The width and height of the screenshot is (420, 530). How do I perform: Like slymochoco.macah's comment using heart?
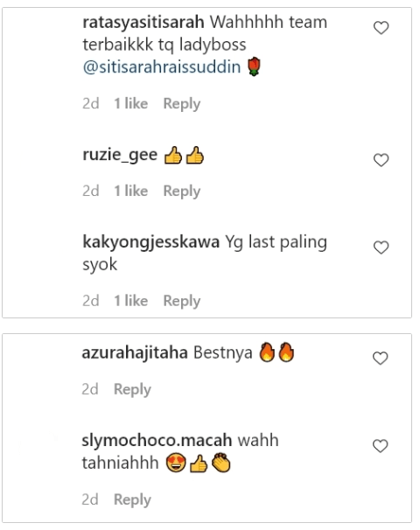point(380,446)
